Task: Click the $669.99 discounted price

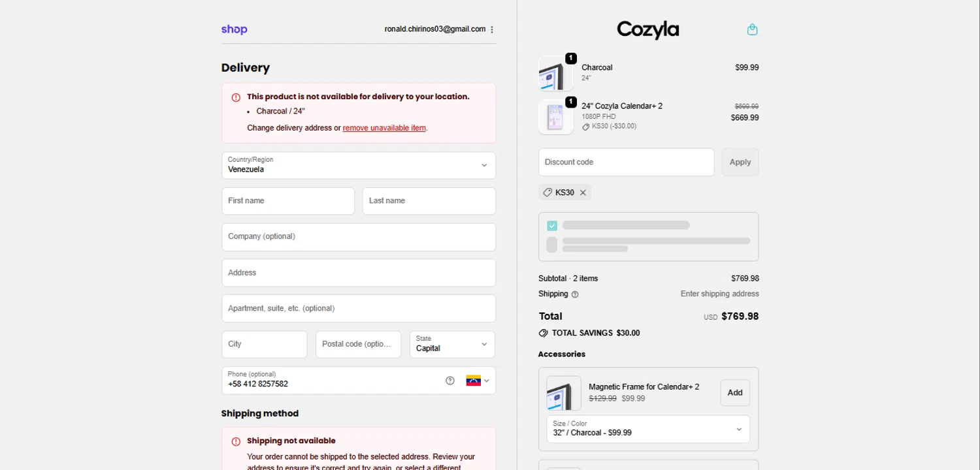Action: [x=745, y=118]
